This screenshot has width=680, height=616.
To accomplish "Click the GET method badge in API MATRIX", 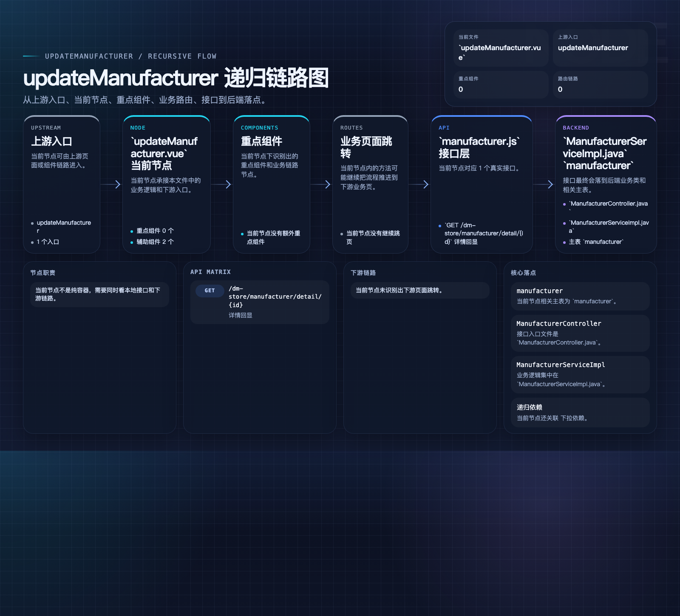I will [x=210, y=291].
